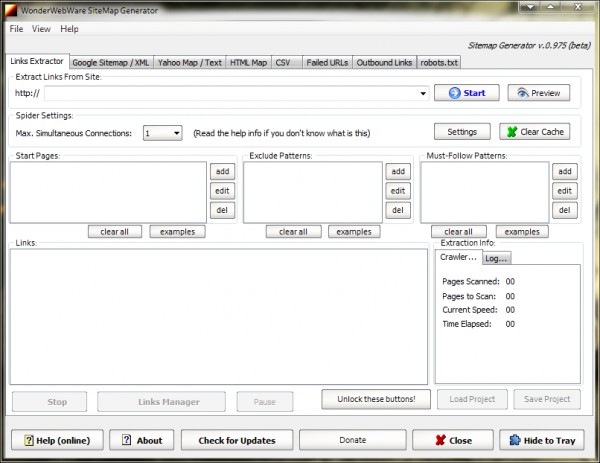Open the Help menu
The height and width of the screenshot is (463, 600).
pyautogui.click(x=69, y=29)
